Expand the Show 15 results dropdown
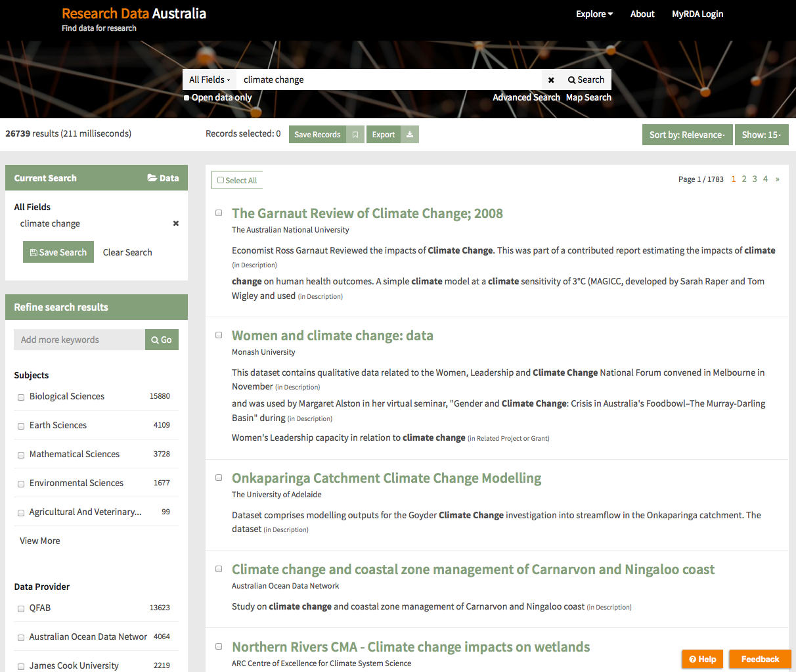This screenshot has width=796, height=672. (761, 135)
